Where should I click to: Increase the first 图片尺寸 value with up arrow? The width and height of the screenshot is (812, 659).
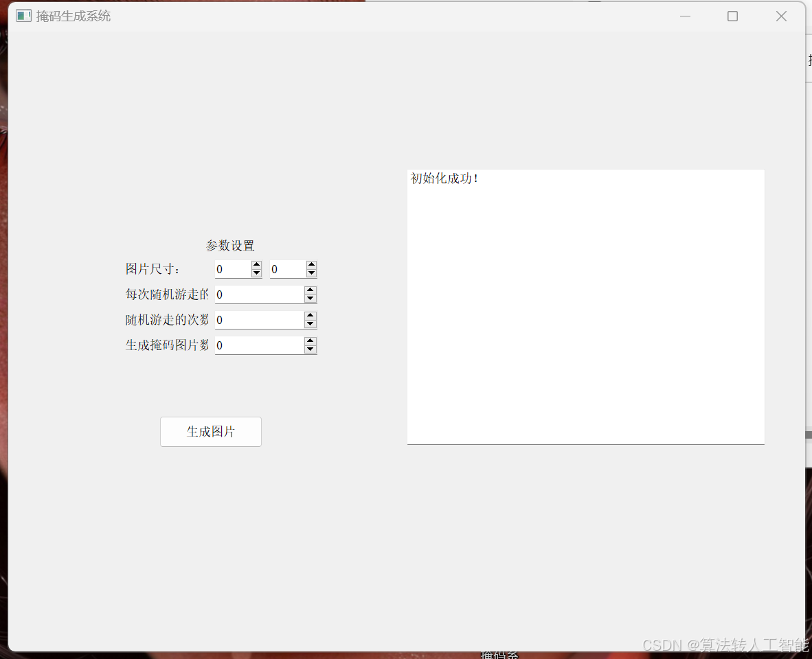256,265
